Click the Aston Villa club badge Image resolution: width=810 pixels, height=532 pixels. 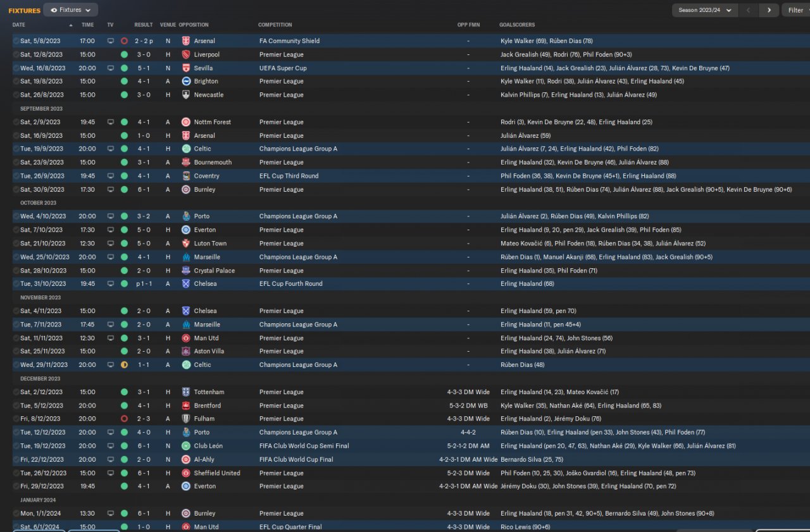click(186, 351)
